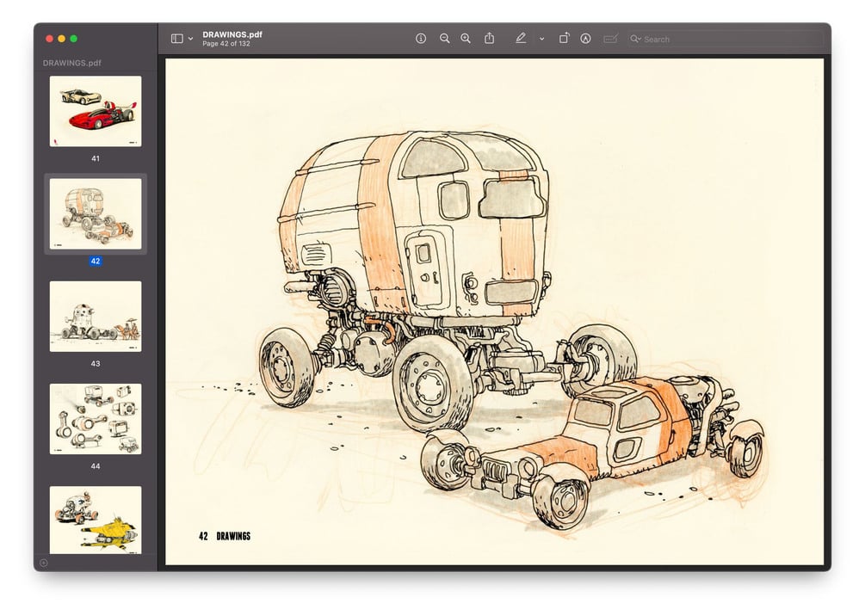
Task: Show the Markup toolbar
Action: pos(585,39)
